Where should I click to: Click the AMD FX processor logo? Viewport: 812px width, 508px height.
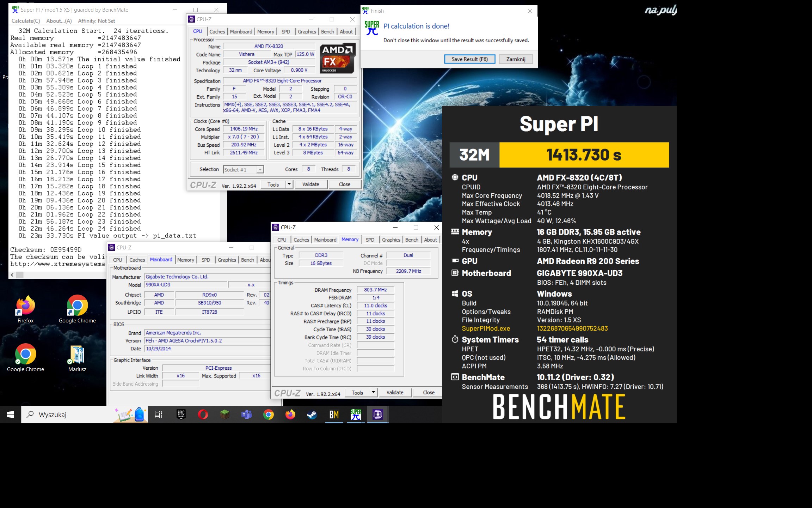[x=338, y=58]
